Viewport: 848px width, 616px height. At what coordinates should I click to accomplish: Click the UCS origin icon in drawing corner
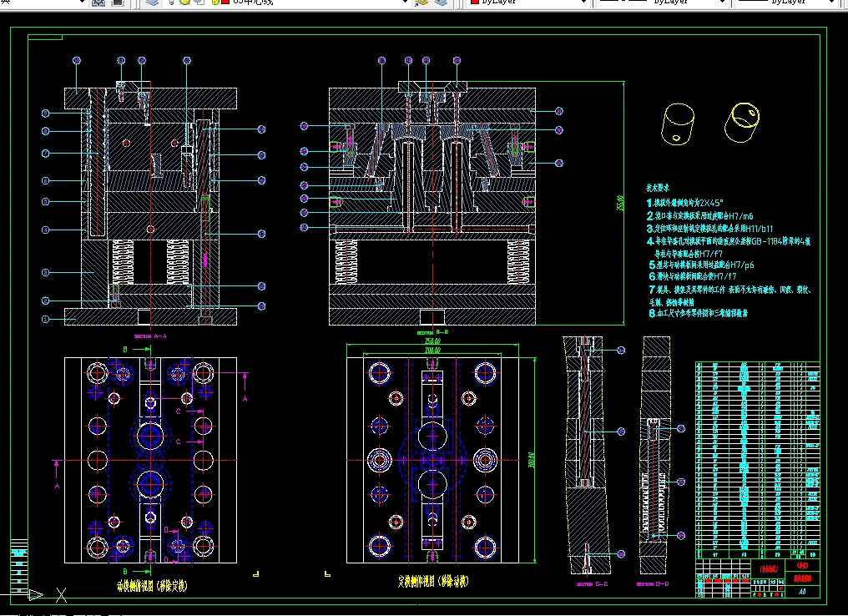pos(36,594)
